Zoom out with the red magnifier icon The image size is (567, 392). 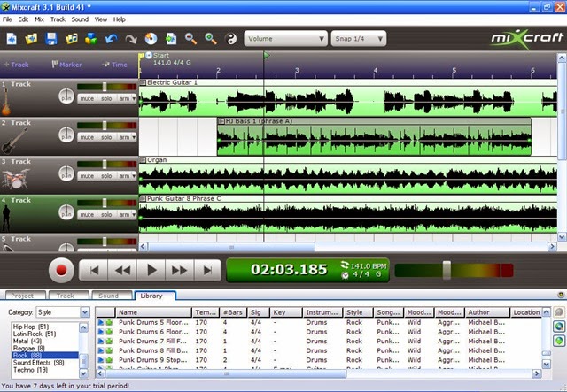coord(191,39)
